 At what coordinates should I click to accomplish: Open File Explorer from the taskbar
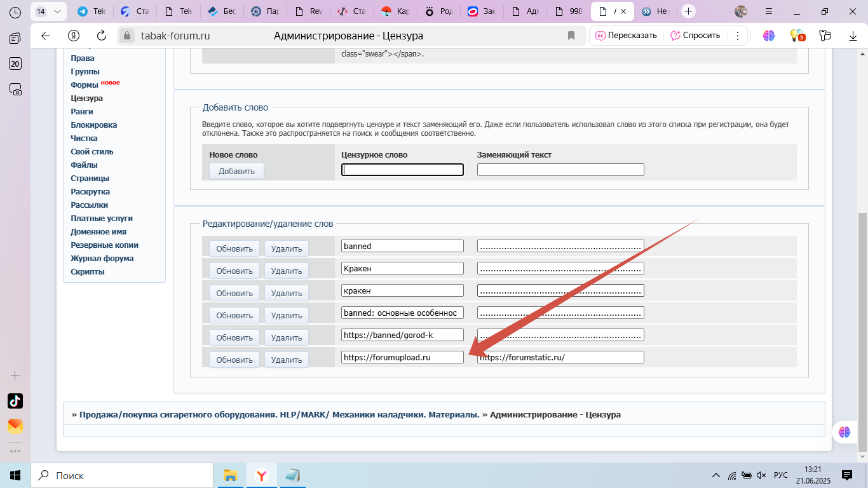(x=230, y=475)
